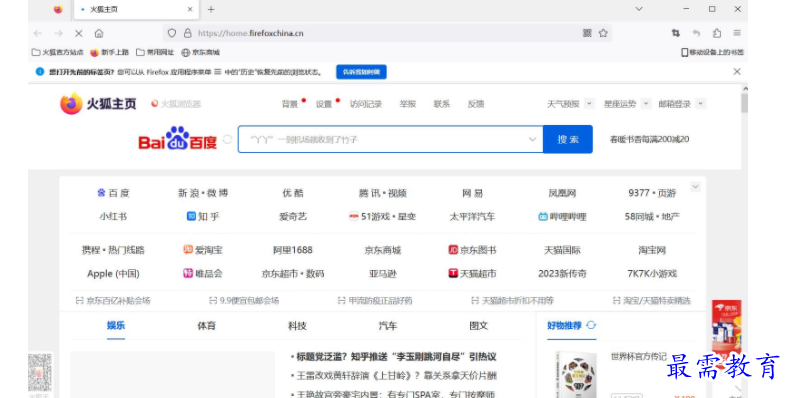Open the 设置 link

coord(324,104)
